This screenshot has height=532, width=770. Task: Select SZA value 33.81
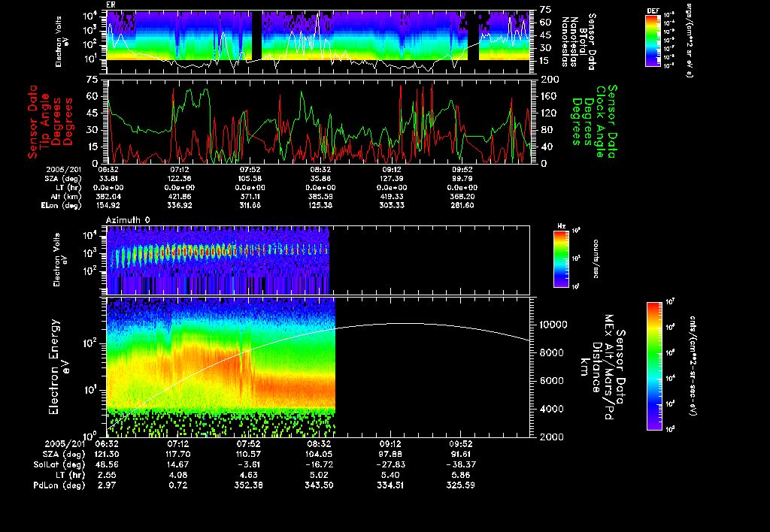point(108,179)
